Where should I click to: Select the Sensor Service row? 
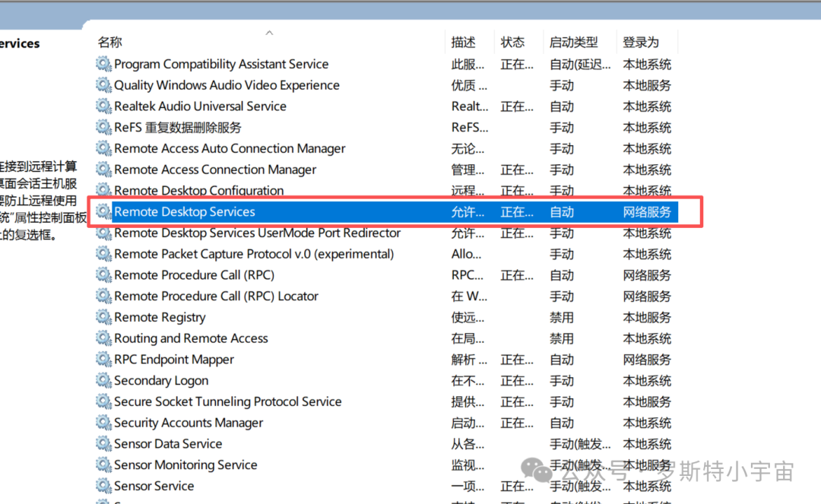pos(154,486)
